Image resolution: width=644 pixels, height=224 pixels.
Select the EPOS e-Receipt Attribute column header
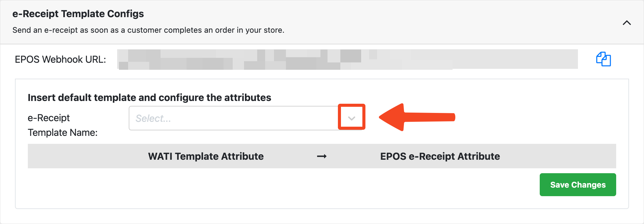(x=440, y=156)
